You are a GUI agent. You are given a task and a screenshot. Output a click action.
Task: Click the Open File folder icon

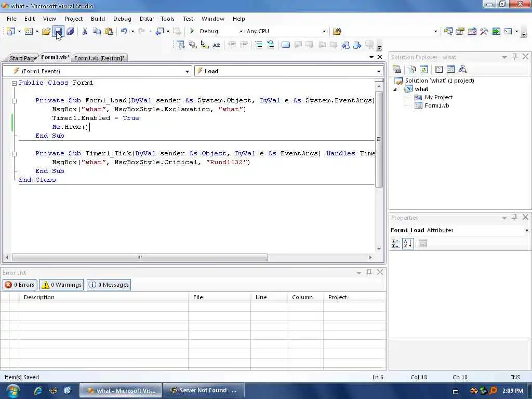click(46, 31)
